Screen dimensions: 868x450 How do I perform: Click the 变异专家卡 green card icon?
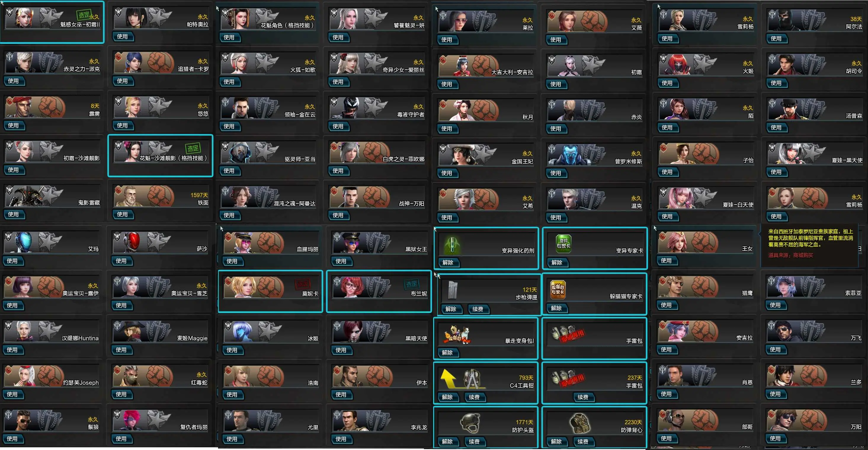click(564, 244)
